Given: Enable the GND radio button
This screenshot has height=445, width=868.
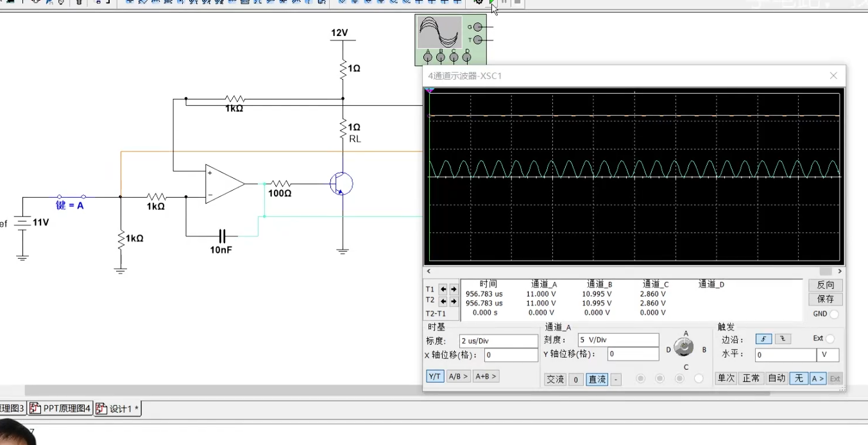Looking at the screenshot, I should point(834,315).
